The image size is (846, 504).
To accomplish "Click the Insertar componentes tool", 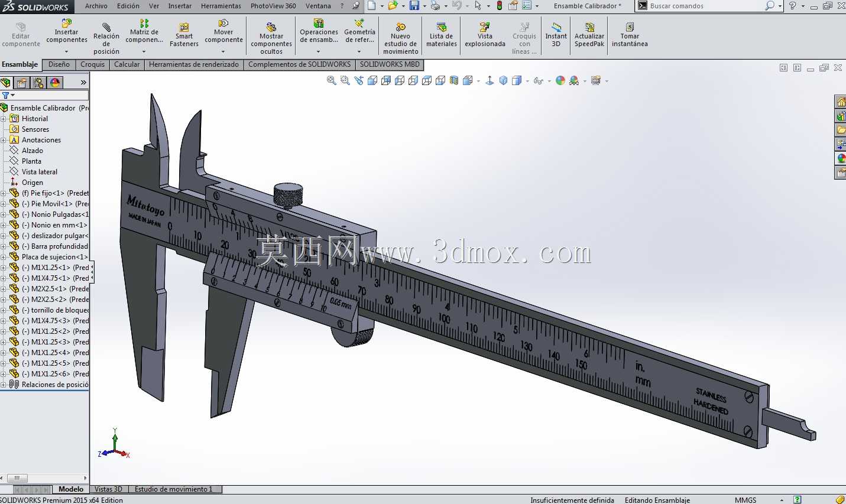I will tap(66, 32).
